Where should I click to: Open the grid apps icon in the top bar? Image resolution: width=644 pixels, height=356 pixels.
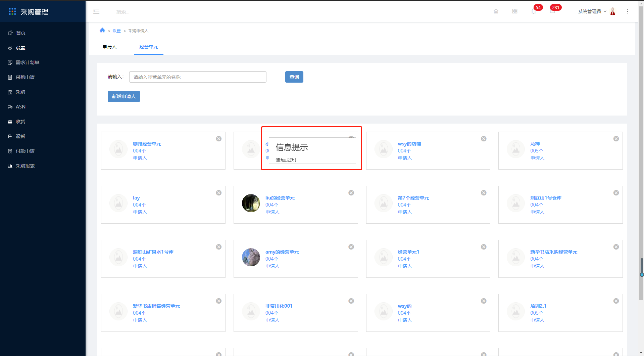pos(515,11)
